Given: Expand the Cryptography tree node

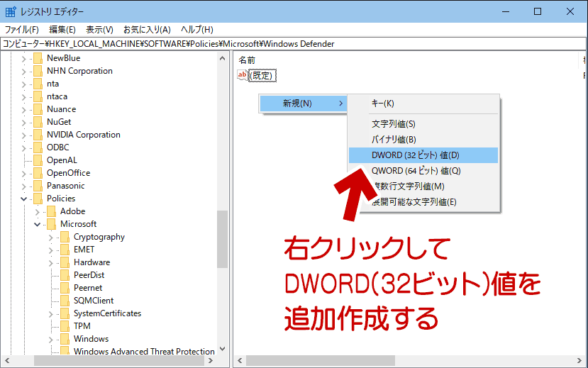Looking at the screenshot, I should coord(50,238).
